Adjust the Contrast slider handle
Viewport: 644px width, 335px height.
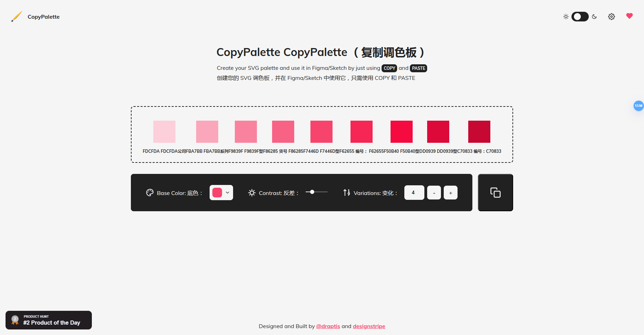click(312, 192)
